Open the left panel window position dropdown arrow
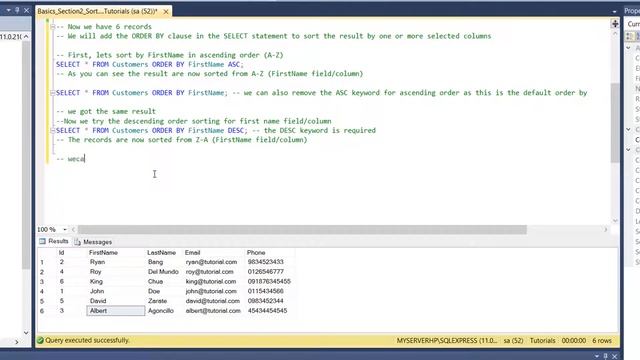Screen dimensions: 640x360 coord(8,10)
